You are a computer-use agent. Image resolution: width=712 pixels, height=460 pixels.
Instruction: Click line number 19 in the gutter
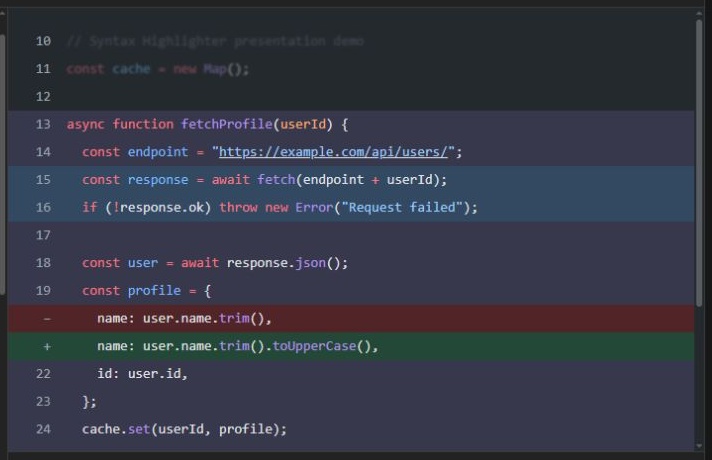tap(43, 291)
